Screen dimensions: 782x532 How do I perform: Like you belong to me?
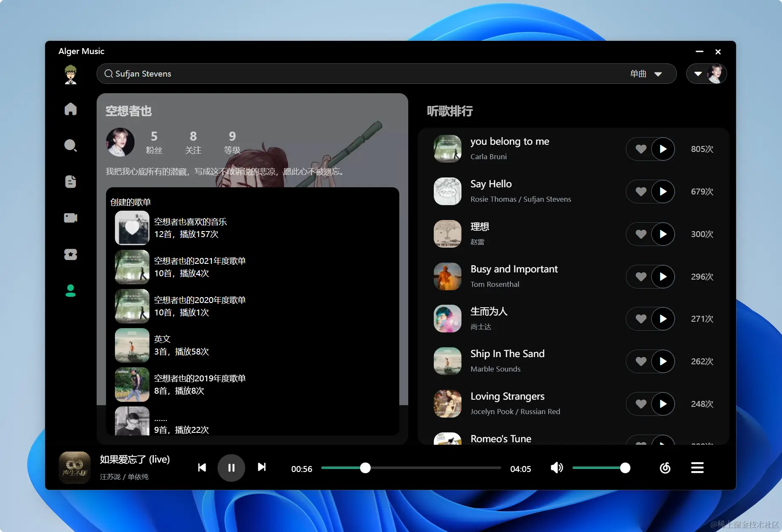(x=641, y=149)
